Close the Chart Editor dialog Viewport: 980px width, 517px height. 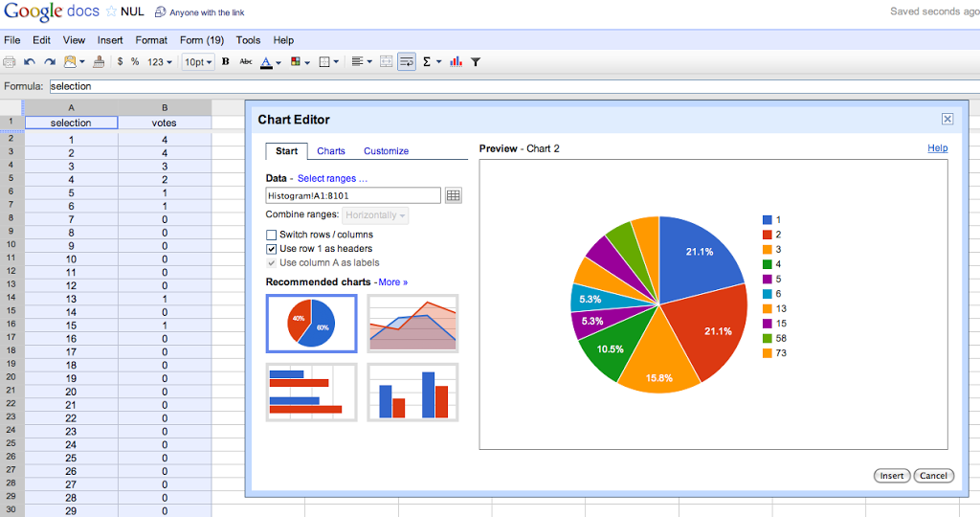click(x=947, y=119)
